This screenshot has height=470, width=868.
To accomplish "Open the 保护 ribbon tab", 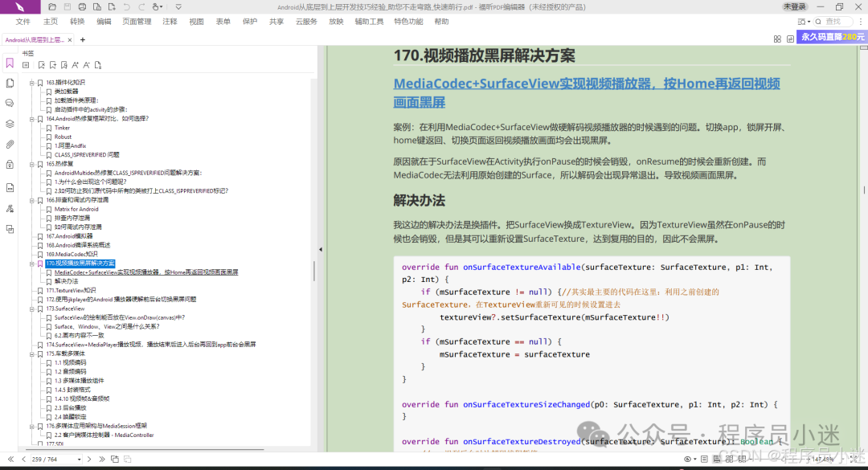I will point(250,22).
